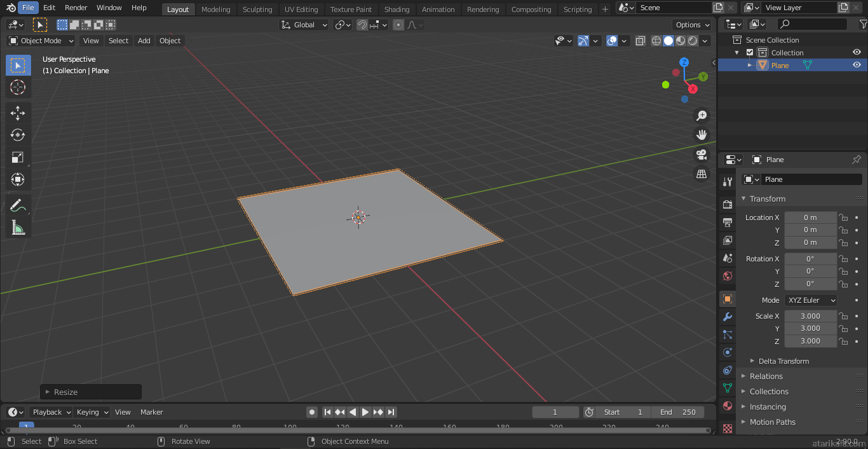
Task: Click the hand pan view icon
Action: pos(702,135)
